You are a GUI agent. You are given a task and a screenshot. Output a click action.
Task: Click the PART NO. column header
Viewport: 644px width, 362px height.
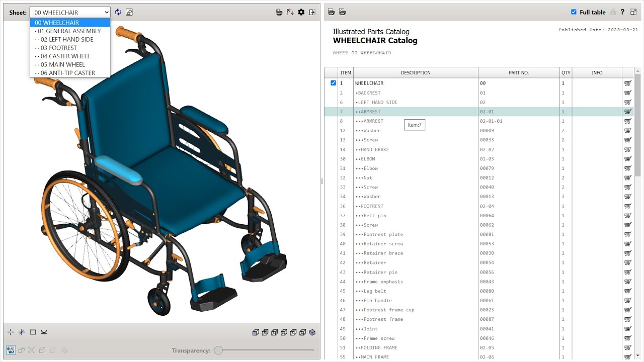[519, 73]
